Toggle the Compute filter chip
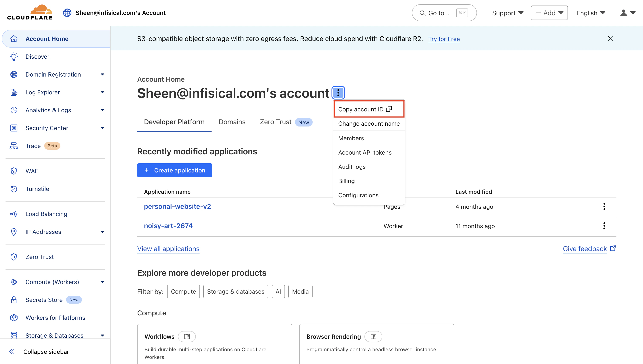The image size is (643, 364). (183, 291)
